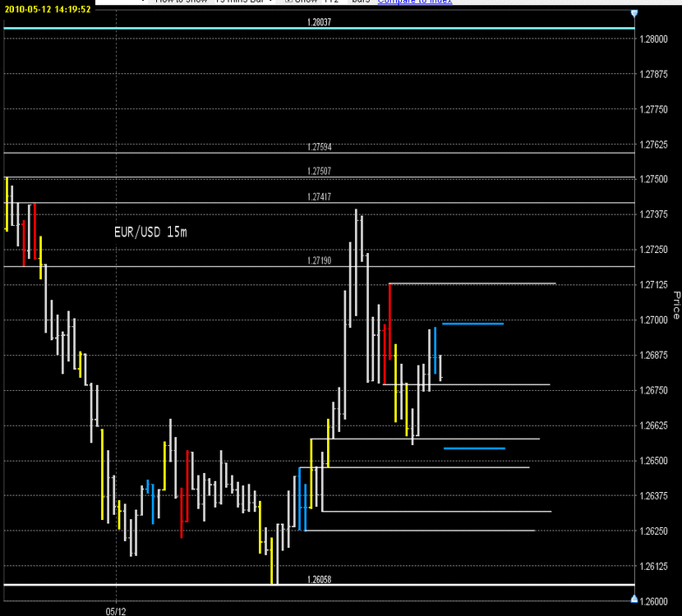This screenshot has height=616, width=682.
Task: Click the 1.27125 price axis tick
Action: coord(653,285)
